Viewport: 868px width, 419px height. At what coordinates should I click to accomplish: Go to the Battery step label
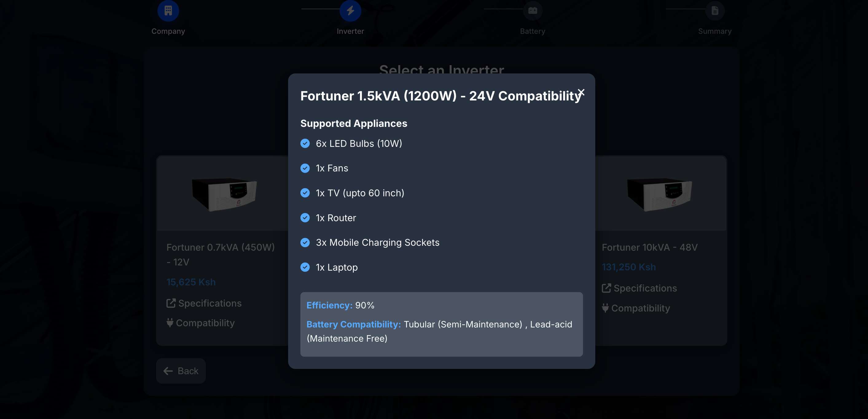click(x=532, y=31)
